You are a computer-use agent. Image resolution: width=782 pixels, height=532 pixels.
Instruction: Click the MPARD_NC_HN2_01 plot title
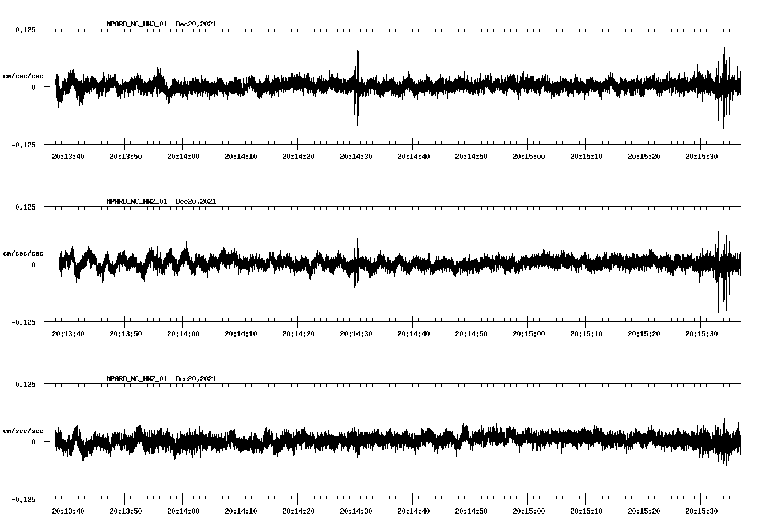click(x=136, y=202)
